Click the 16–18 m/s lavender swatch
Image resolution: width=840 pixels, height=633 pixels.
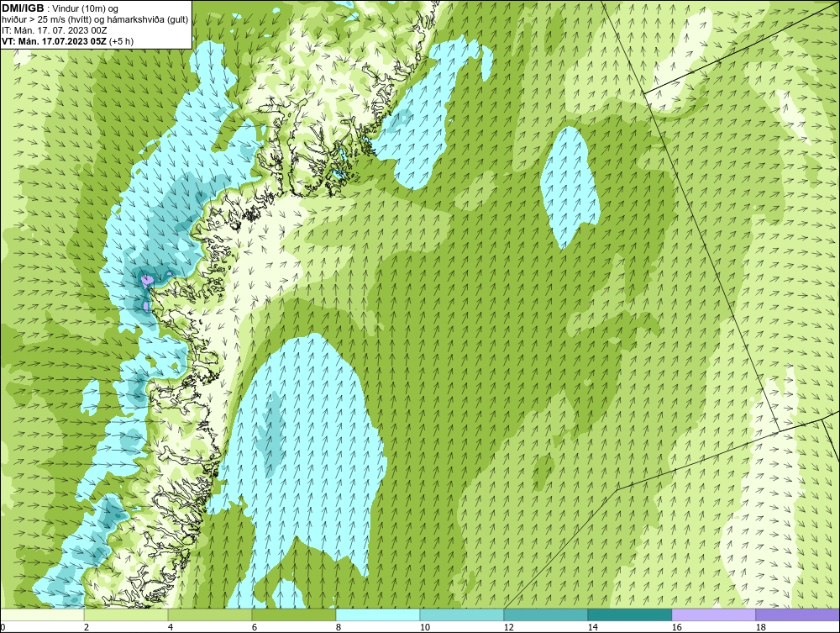pos(713,615)
